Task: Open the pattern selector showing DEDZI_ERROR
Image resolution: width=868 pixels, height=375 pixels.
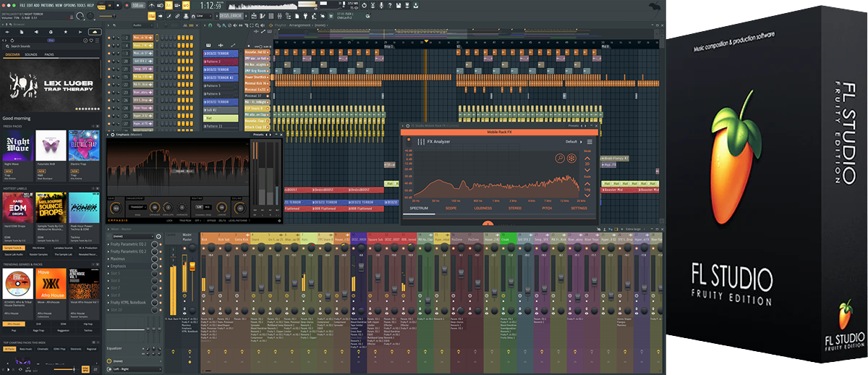Action: [231, 16]
